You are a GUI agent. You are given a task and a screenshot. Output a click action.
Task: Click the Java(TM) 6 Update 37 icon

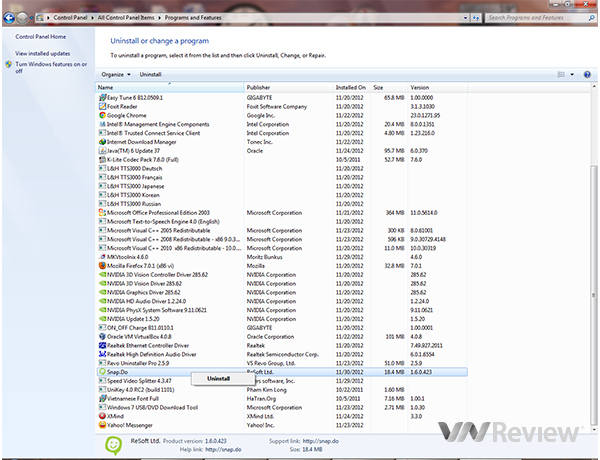(x=102, y=150)
